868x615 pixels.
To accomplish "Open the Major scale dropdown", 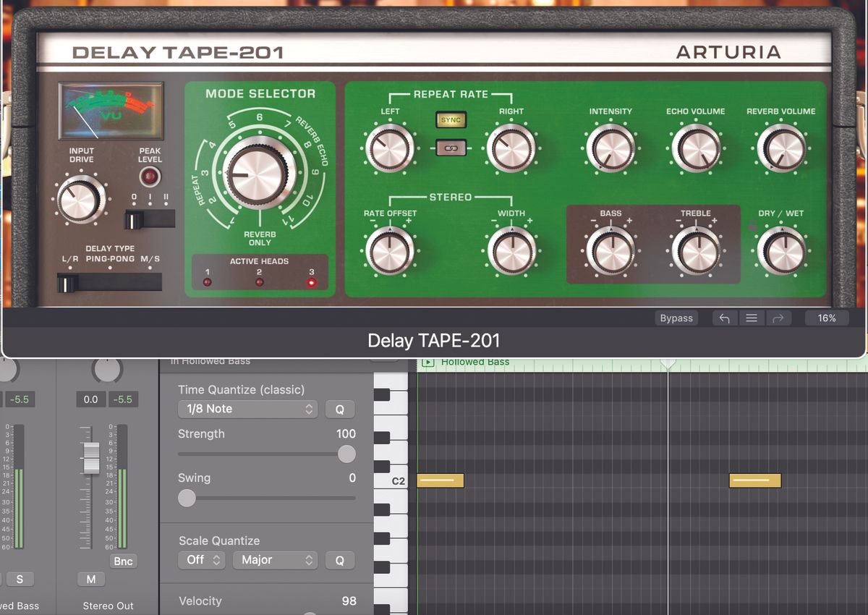I will (273, 561).
